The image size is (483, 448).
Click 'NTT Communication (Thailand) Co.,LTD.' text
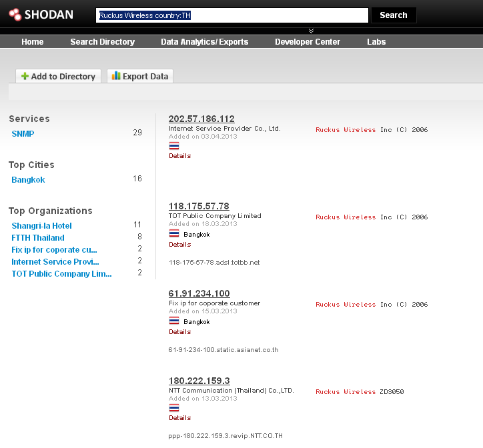pyautogui.click(x=231, y=391)
